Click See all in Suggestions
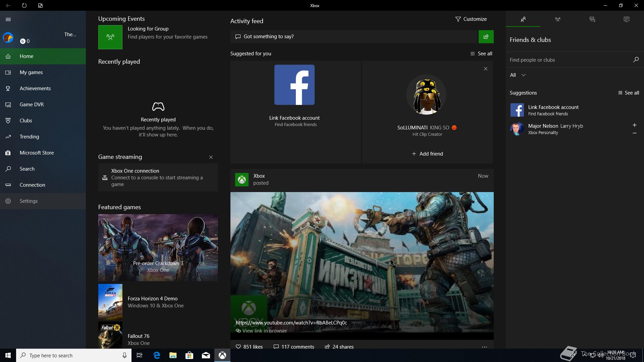The image size is (644, 362). tap(629, 93)
